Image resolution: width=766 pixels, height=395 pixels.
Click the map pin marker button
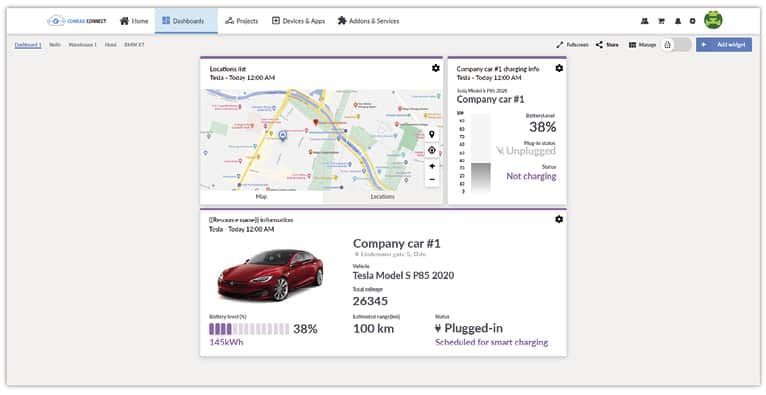point(432,135)
